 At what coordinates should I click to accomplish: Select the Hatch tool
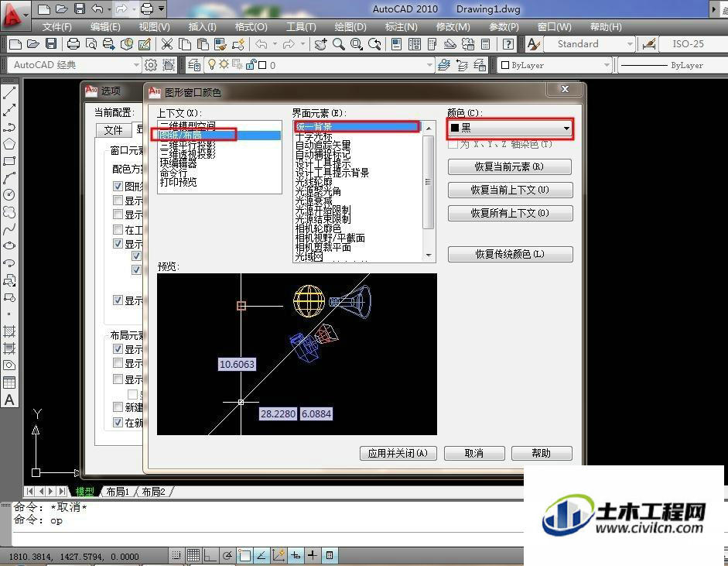point(9,331)
